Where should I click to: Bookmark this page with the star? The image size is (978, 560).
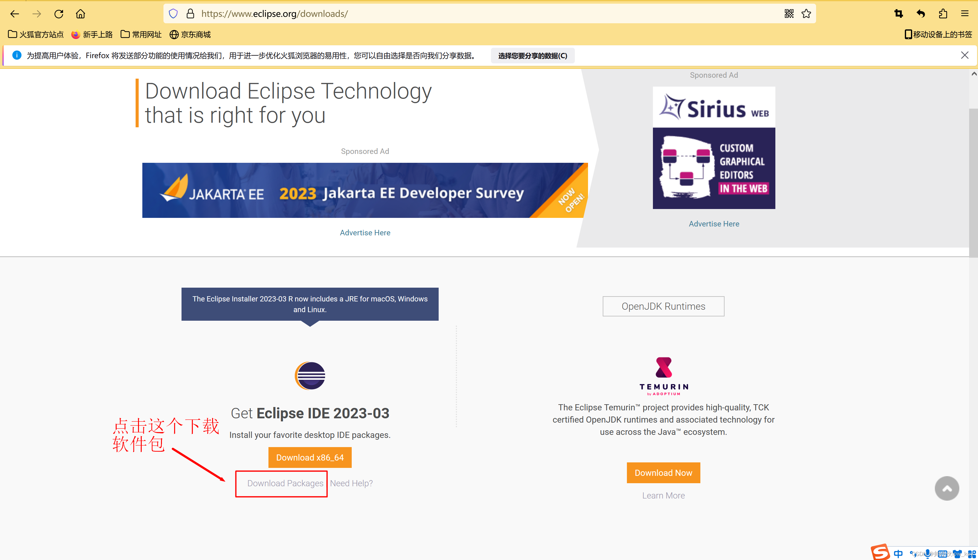tap(806, 14)
